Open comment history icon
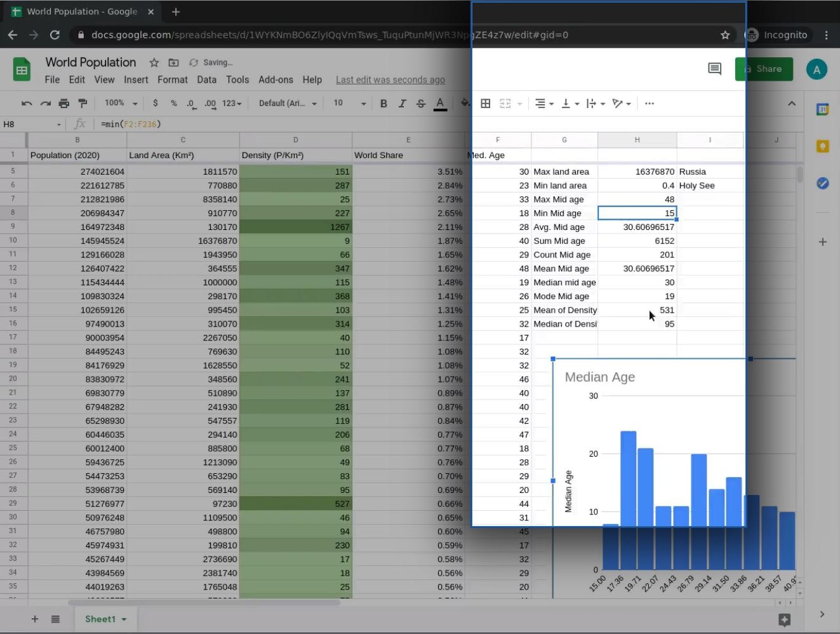Image resolution: width=840 pixels, height=634 pixels. [714, 69]
